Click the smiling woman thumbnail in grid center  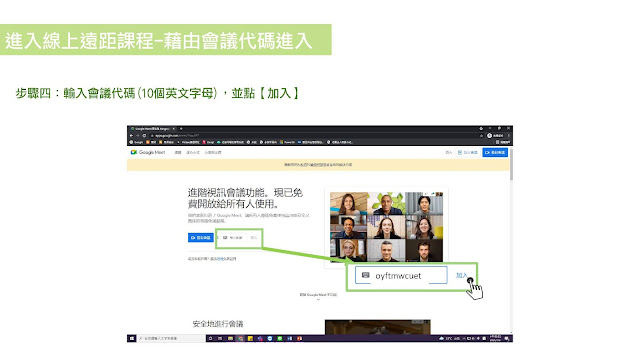[386, 227]
